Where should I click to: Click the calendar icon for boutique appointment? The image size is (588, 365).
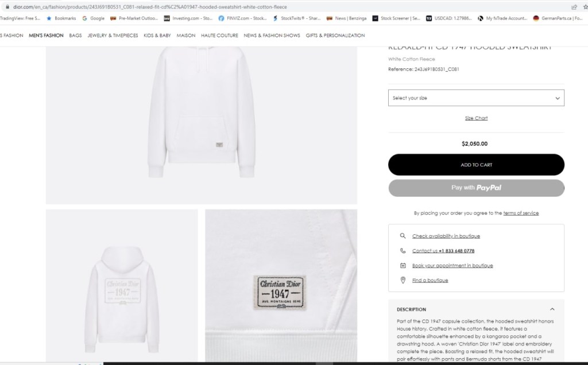pos(403,266)
